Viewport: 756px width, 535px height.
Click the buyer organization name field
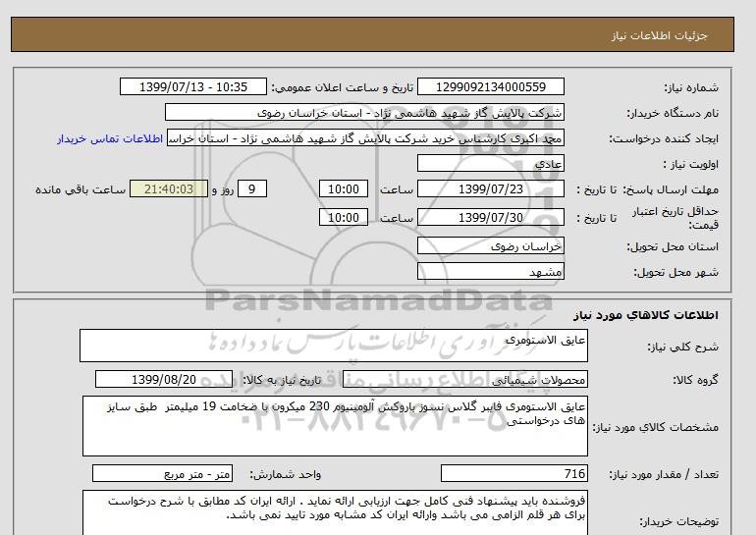(x=416, y=114)
